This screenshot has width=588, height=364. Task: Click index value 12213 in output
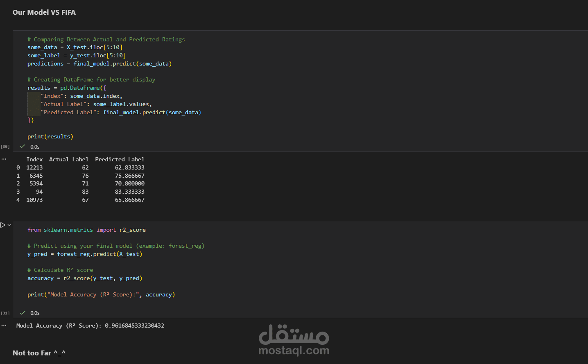click(x=34, y=167)
